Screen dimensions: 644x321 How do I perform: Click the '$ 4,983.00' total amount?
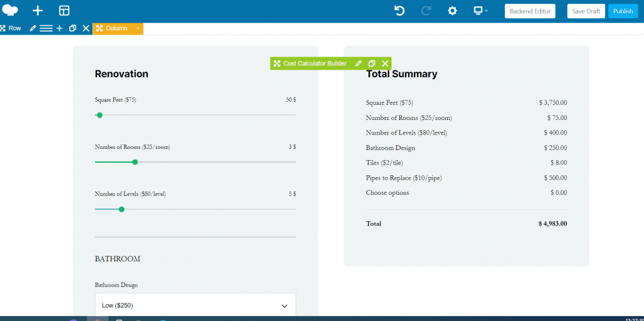553,224
